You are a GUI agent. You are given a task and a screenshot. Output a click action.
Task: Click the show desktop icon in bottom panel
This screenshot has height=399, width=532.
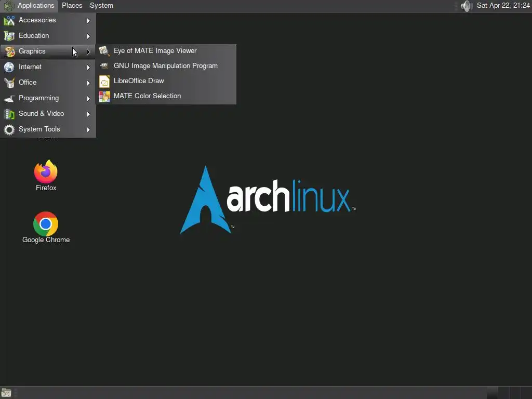(x=6, y=393)
